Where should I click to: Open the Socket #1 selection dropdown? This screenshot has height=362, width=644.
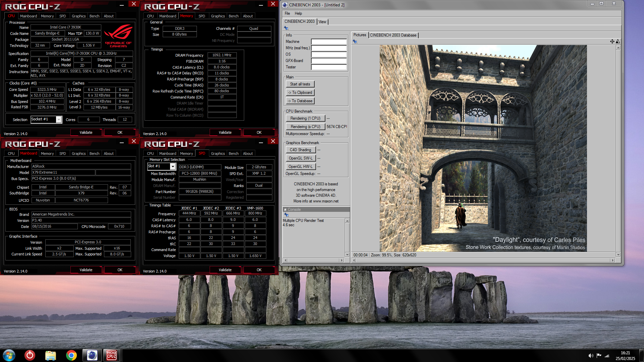point(59,120)
